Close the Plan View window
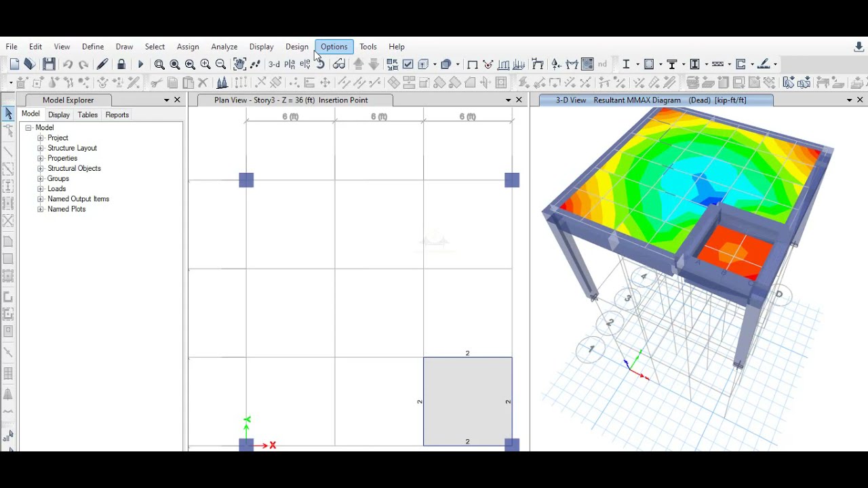The height and width of the screenshot is (488, 868). 519,100
